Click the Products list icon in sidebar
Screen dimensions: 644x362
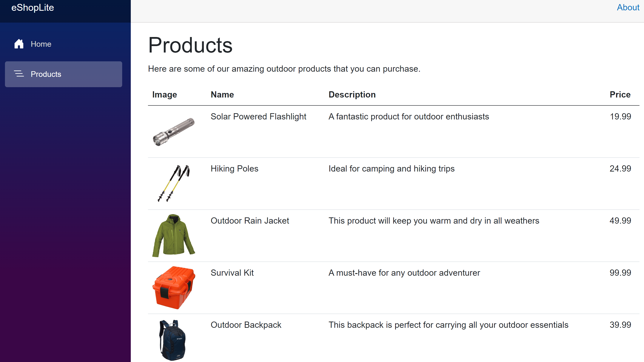click(19, 74)
